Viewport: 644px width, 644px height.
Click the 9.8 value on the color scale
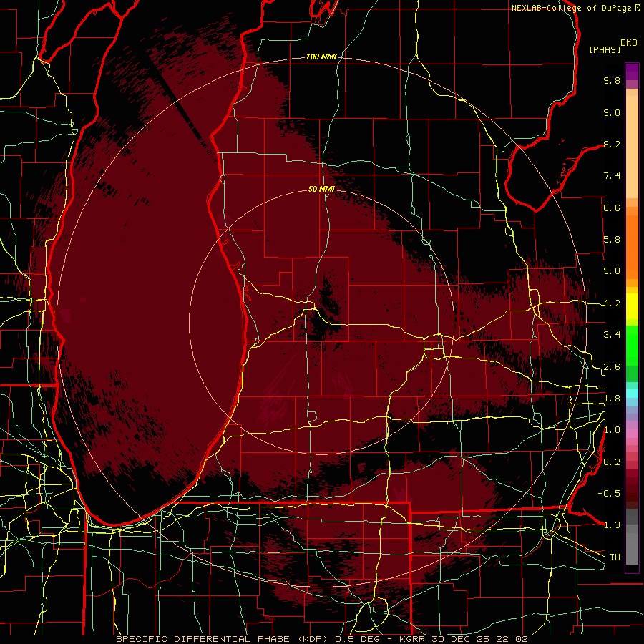(612, 80)
